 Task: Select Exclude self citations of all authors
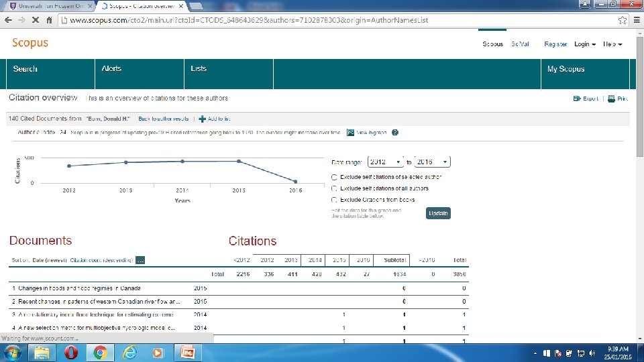(334, 188)
